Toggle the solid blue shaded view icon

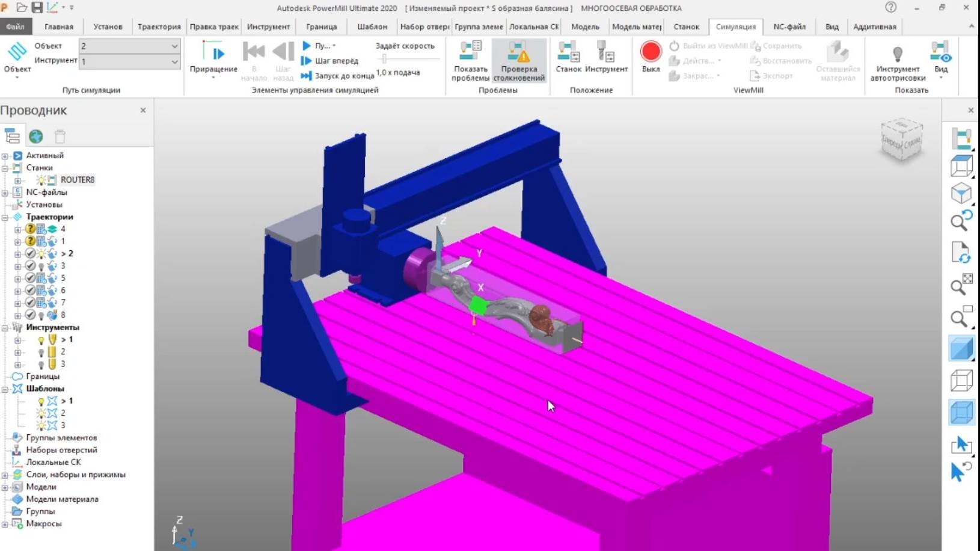(x=961, y=349)
